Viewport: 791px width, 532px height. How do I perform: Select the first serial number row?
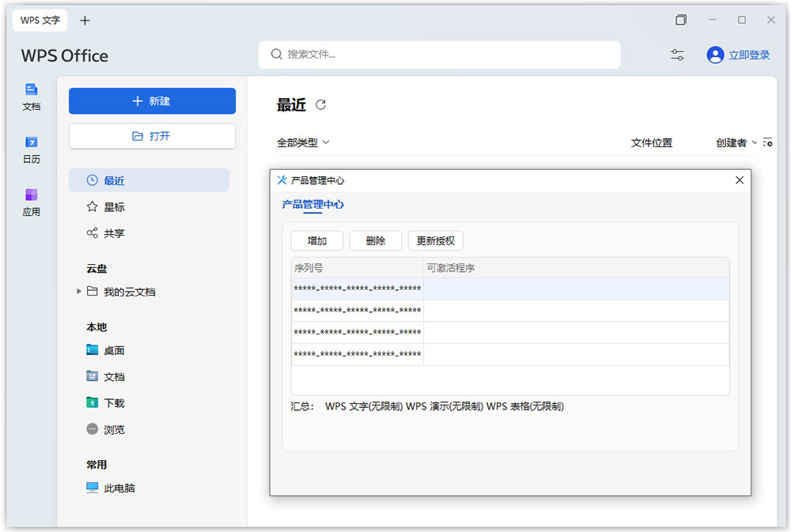(x=510, y=289)
